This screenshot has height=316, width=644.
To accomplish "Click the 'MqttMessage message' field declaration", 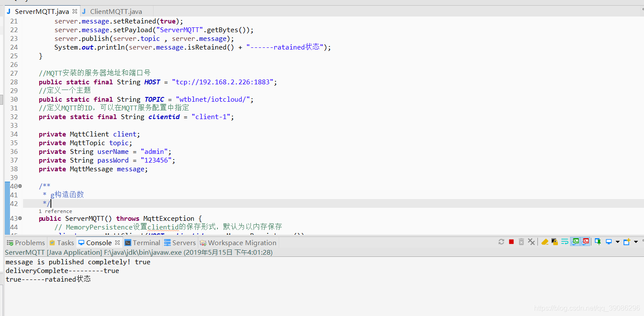I will coord(93,169).
